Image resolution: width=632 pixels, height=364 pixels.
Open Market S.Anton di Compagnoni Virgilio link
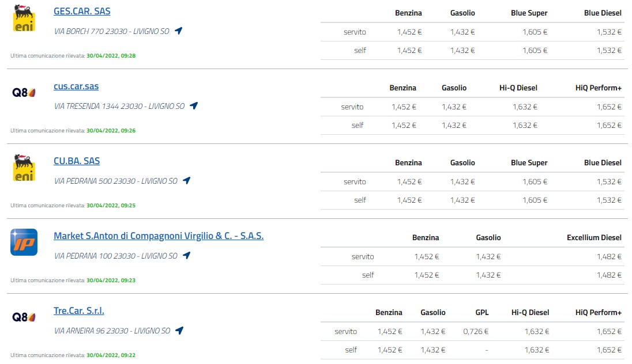(x=159, y=236)
